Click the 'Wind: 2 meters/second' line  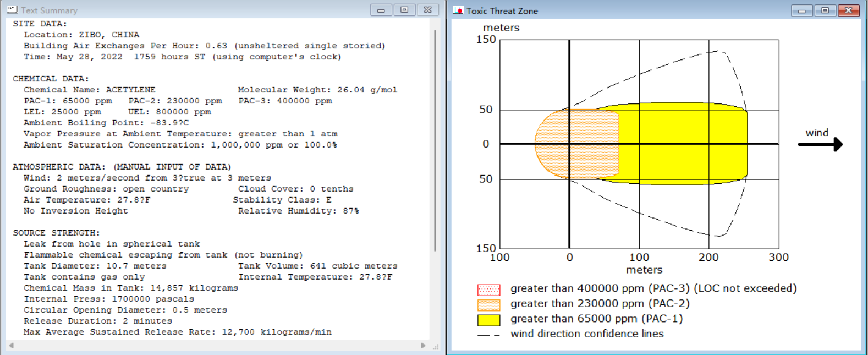[x=147, y=178]
